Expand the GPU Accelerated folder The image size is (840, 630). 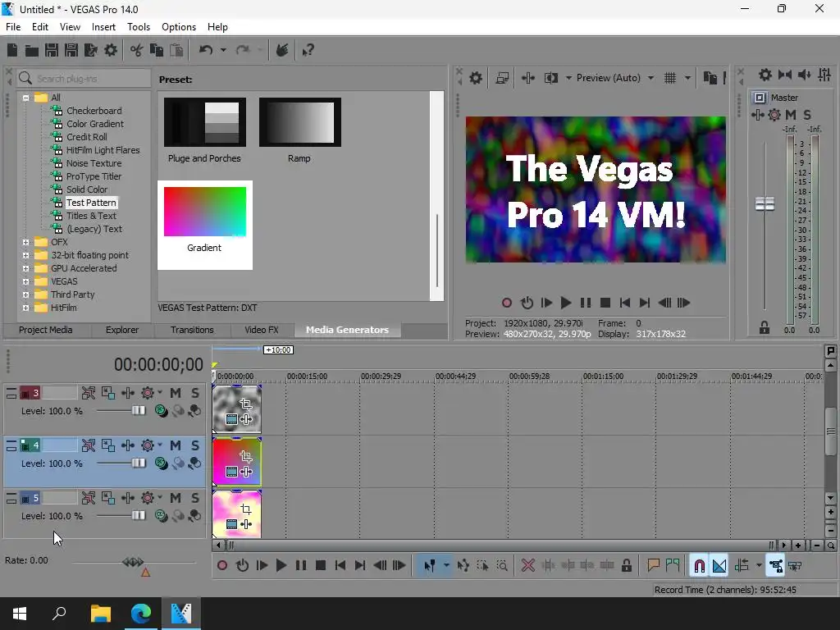25,268
